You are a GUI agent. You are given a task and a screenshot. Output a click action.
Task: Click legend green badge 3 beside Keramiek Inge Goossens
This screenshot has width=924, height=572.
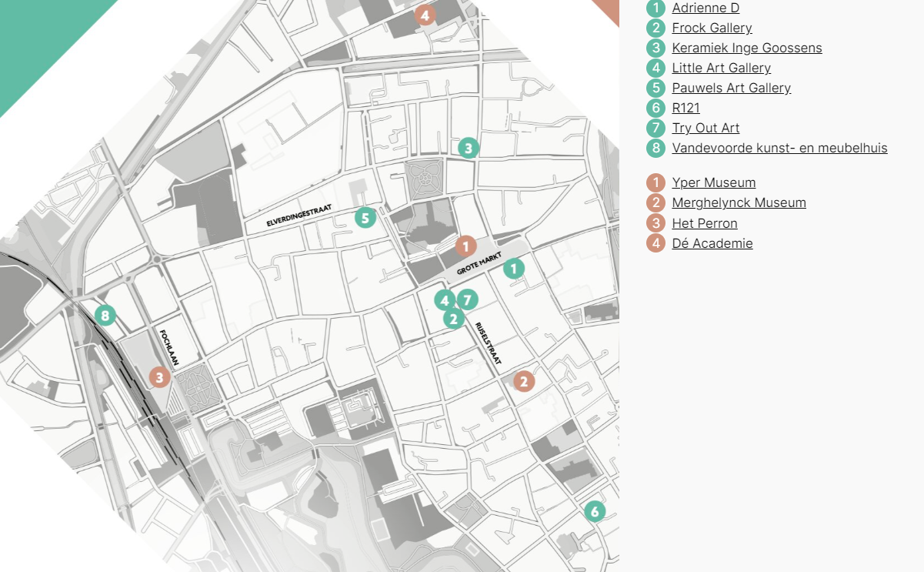(x=655, y=49)
